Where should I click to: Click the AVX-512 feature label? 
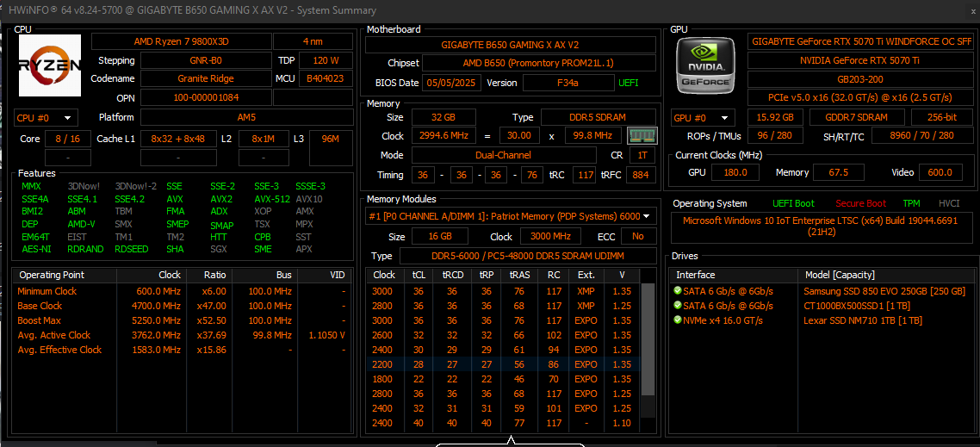(x=272, y=200)
